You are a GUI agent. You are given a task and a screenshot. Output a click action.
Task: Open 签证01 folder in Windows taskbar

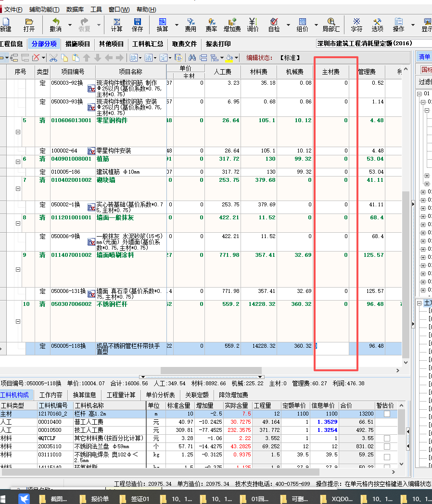pyautogui.click(x=135, y=499)
